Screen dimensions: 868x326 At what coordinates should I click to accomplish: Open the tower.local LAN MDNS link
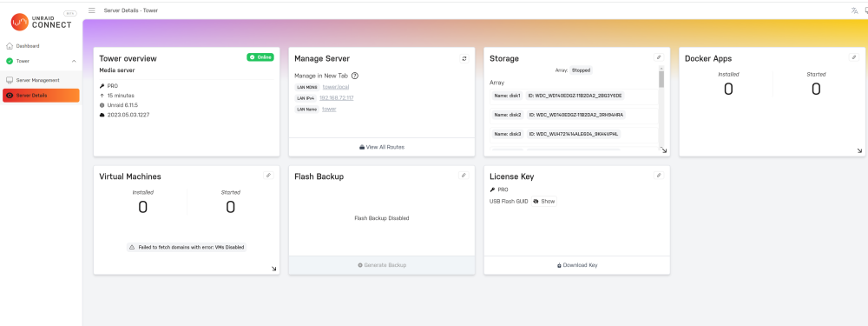click(x=336, y=87)
